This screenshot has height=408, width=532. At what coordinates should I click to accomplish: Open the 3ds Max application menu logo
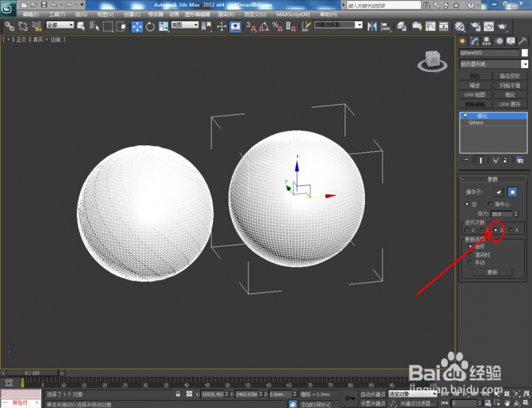click(x=7, y=8)
